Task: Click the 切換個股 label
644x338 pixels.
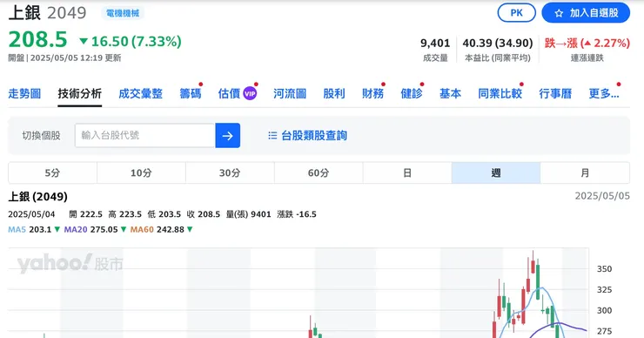Action: point(41,136)
